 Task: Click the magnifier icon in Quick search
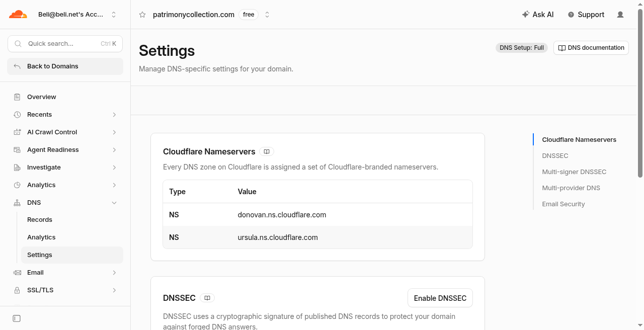coord(18,44)
